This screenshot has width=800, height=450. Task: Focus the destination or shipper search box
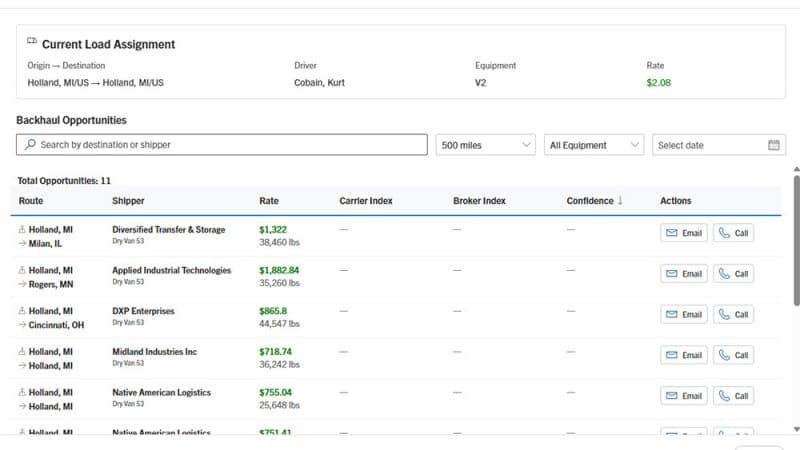pos(230,145)
